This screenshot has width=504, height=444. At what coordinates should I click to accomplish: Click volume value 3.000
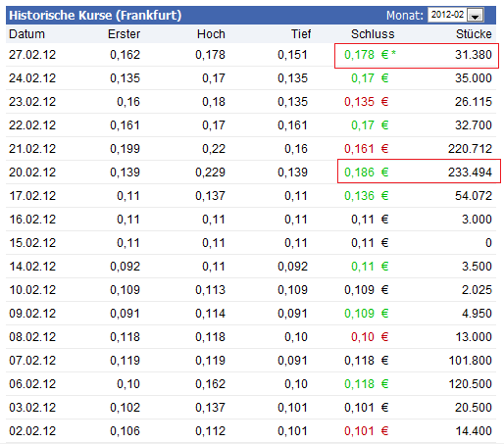tap(477, 220)
